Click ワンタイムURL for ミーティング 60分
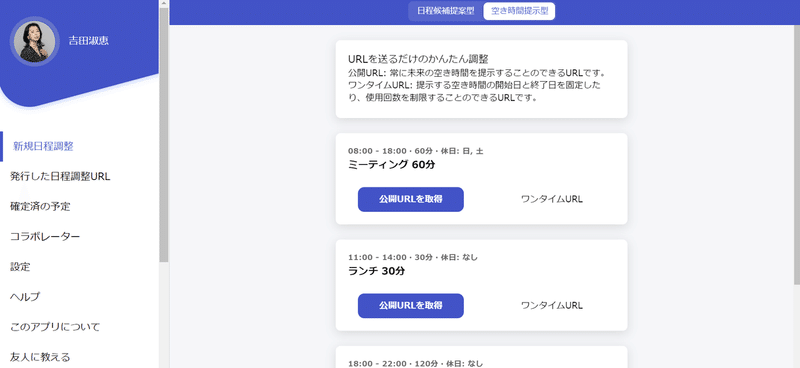The image size is (800, 368). point(552,199)
